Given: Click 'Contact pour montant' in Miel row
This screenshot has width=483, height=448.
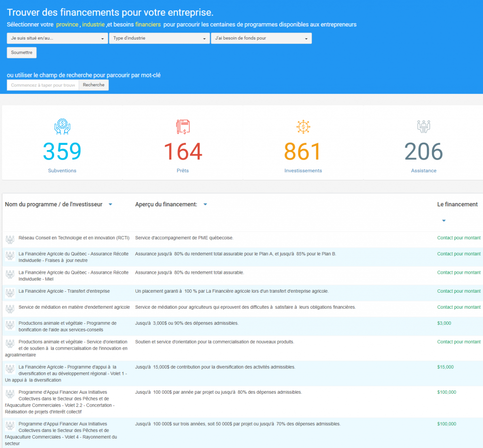Looking at the screenshot, I should [458, 272].
